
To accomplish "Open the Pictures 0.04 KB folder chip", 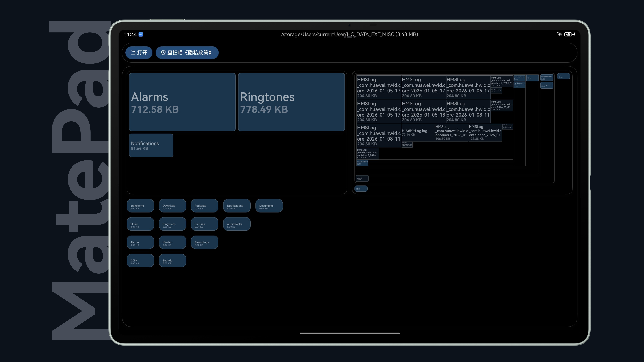I will point(205,224).
